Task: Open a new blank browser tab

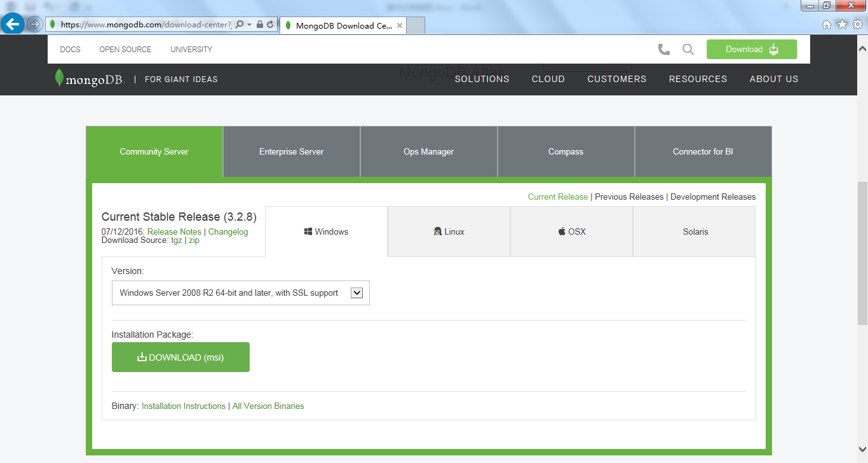Action: click(416, 25)
